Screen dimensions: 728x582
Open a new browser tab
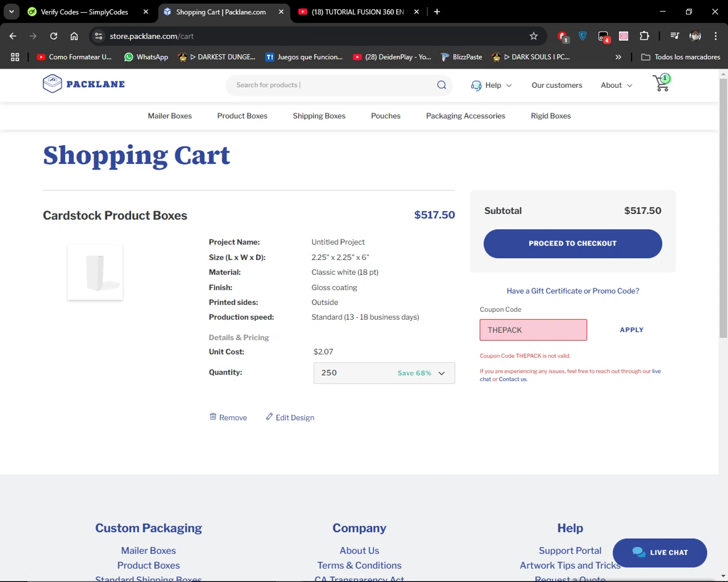tap(437, 12)
